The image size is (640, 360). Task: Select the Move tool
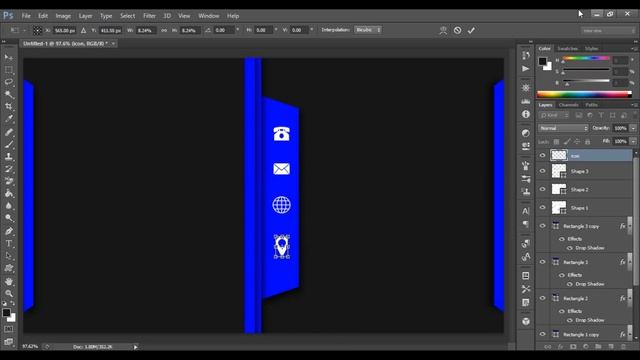click(x=9, y=58)
